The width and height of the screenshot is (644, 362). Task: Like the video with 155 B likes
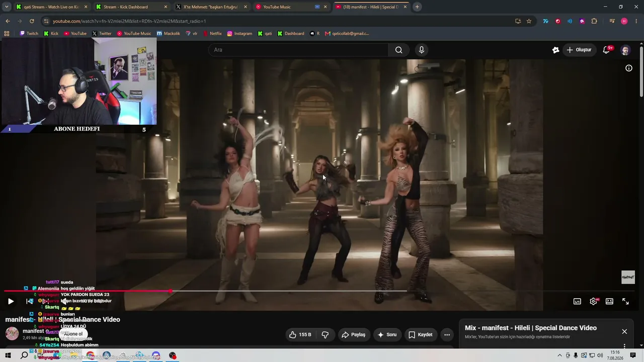[300, 334]
